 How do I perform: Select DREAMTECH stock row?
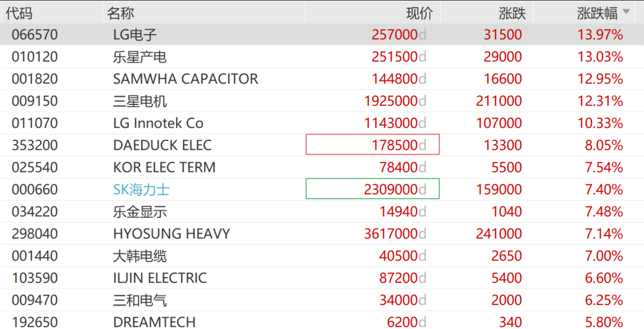tap(322, 321)
